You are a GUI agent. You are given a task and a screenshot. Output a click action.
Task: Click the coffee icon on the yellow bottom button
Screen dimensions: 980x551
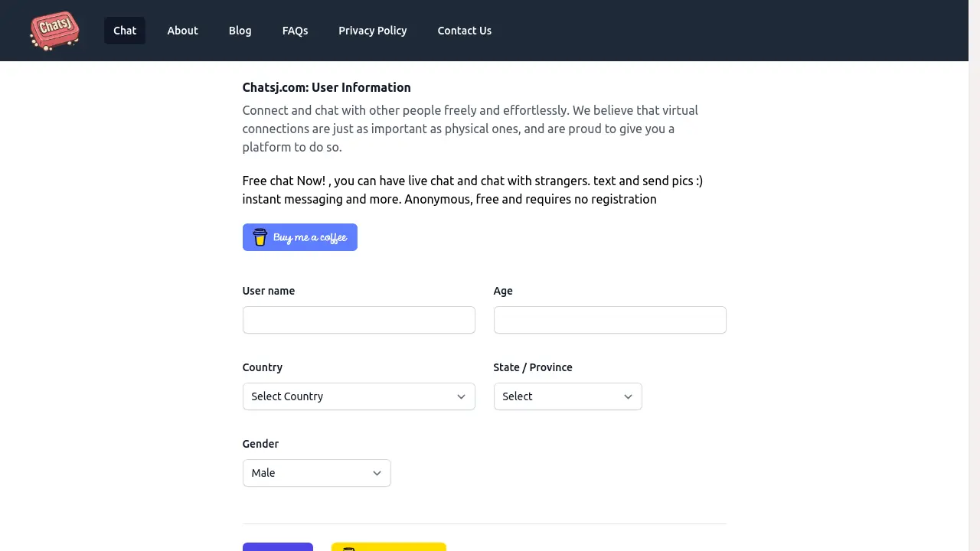click(349, 548)
